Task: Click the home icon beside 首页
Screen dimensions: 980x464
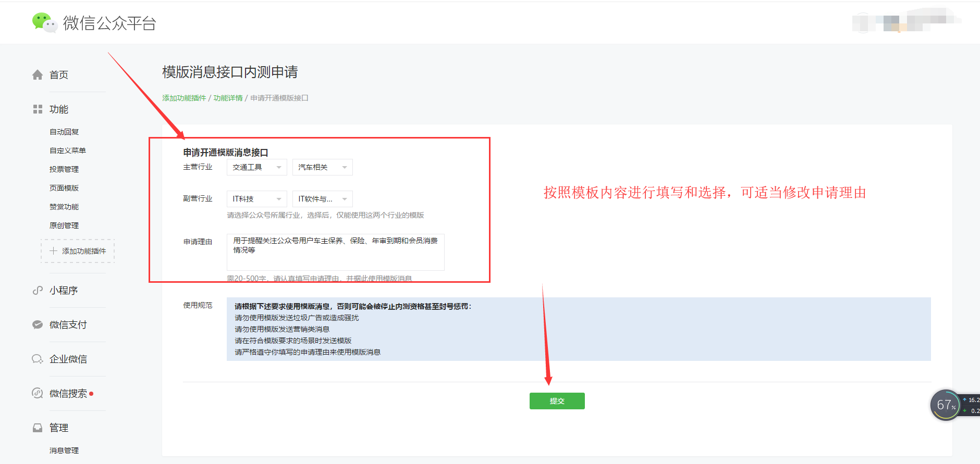Action: [38, 75]
